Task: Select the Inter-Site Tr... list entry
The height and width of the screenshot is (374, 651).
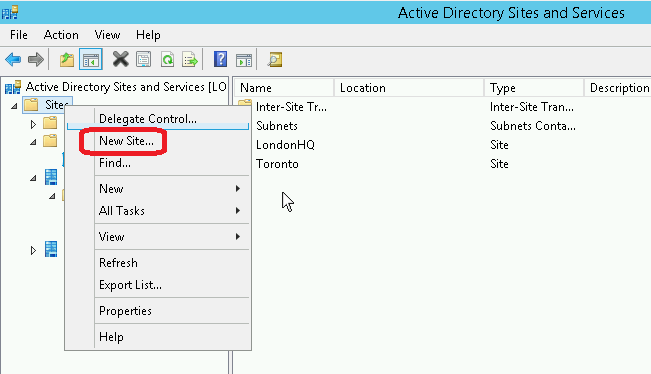Action: [291, 107]
